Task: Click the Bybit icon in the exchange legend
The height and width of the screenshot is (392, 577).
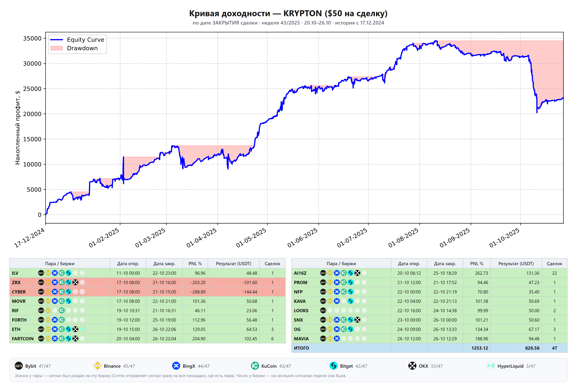Action: coord(19,366)
